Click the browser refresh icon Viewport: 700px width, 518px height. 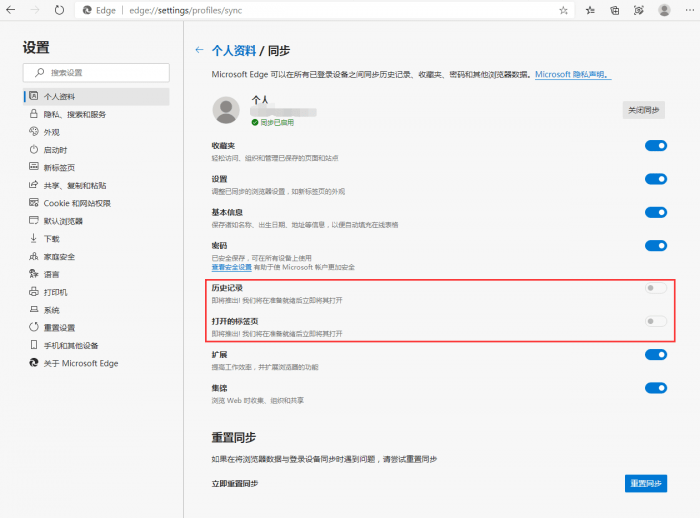coord(59,10)
